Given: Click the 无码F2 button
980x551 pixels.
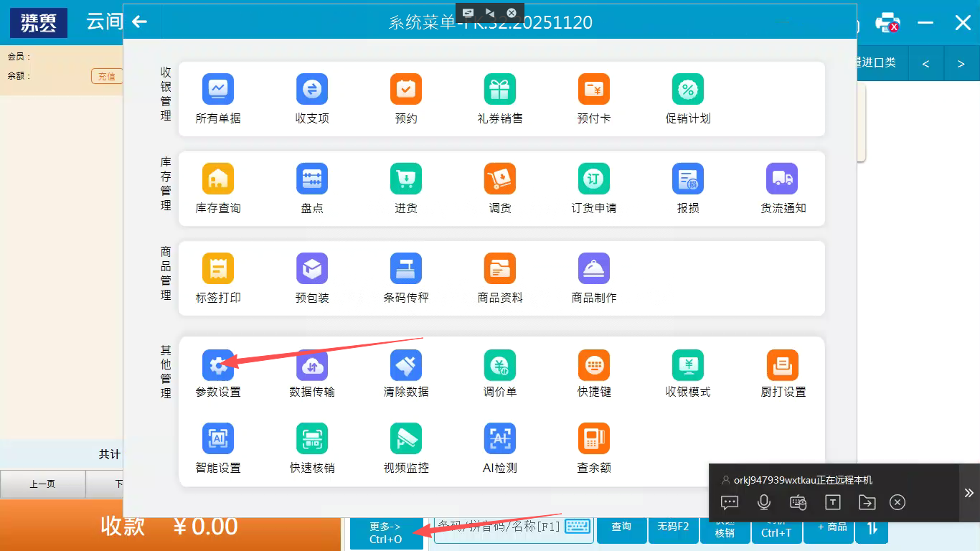Looking at the screenshot, I should coord(673,527).
